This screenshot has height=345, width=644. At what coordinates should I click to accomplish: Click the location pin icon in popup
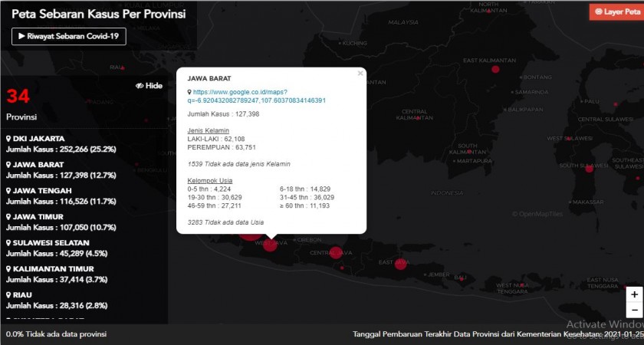point(189,93)
